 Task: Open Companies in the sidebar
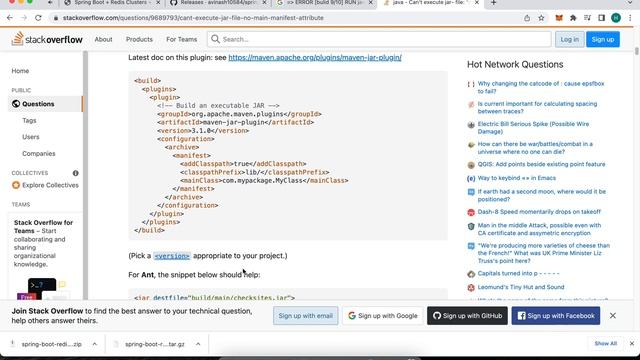tap(39, 153)
